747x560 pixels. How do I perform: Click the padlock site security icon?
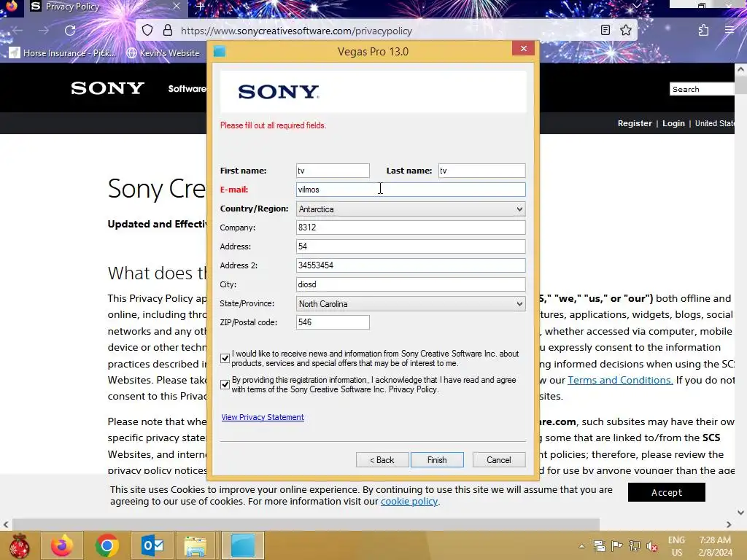168,31
